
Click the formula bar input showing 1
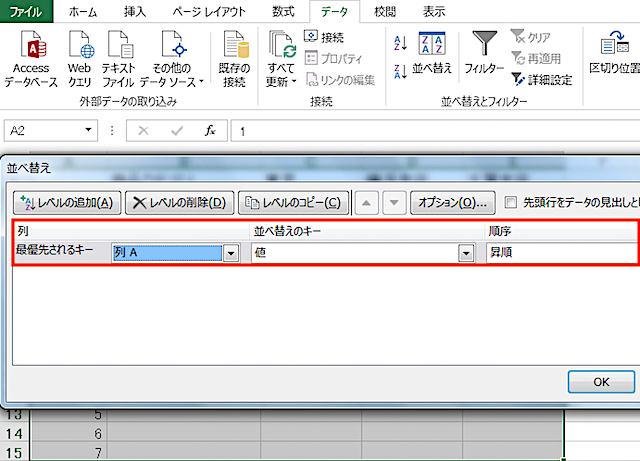pos(435,131)
